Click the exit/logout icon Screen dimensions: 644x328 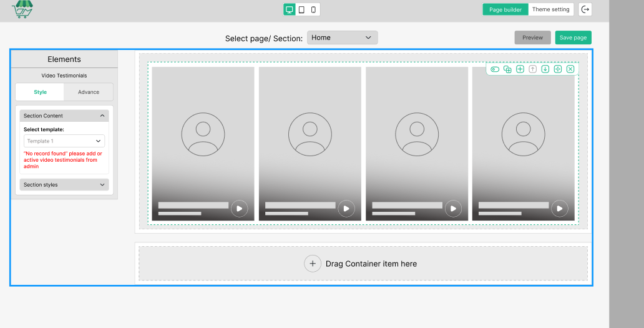585,9
